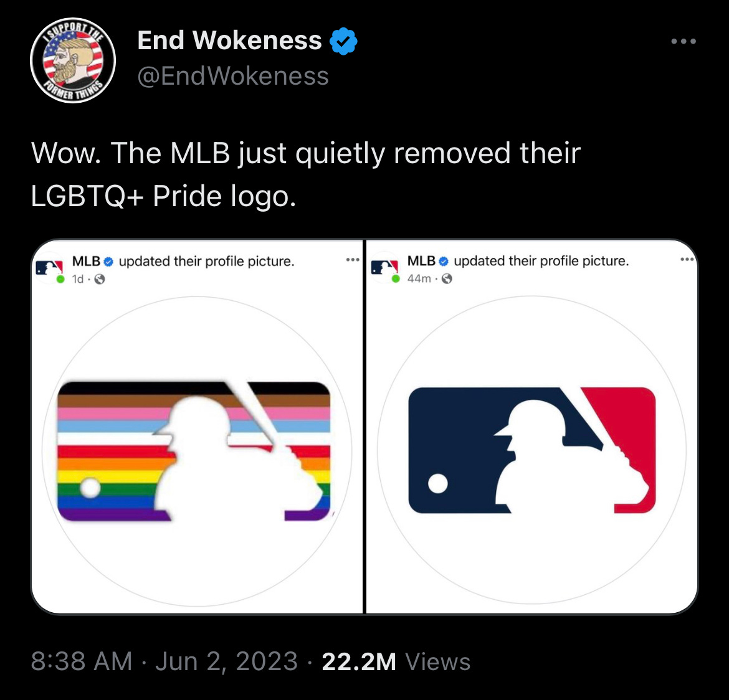The width and height of the screenshot is (729, 700).
Task: Open tweet options three-dot menu
Action: [x=684, y=41]
